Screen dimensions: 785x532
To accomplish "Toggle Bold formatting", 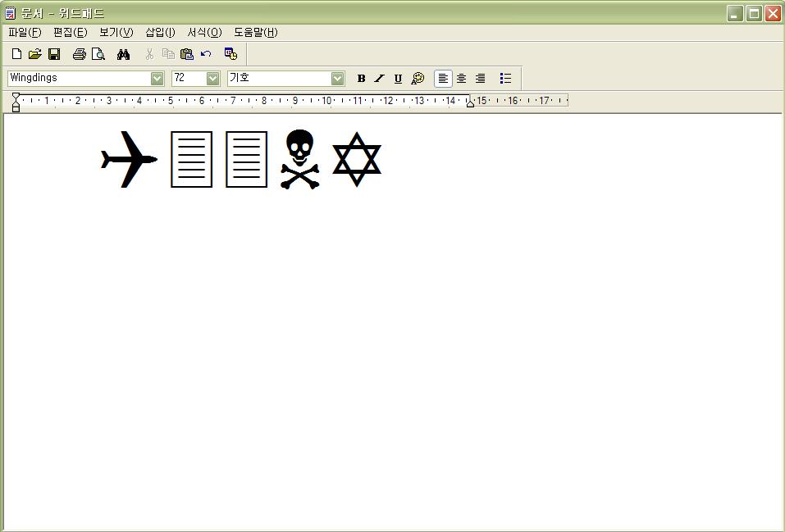I will [x=361, y=79].
